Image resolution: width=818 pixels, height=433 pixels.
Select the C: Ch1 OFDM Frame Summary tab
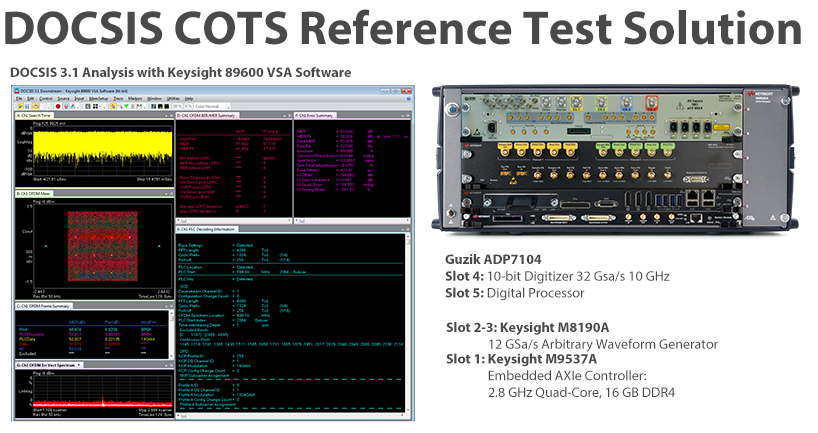44,306
